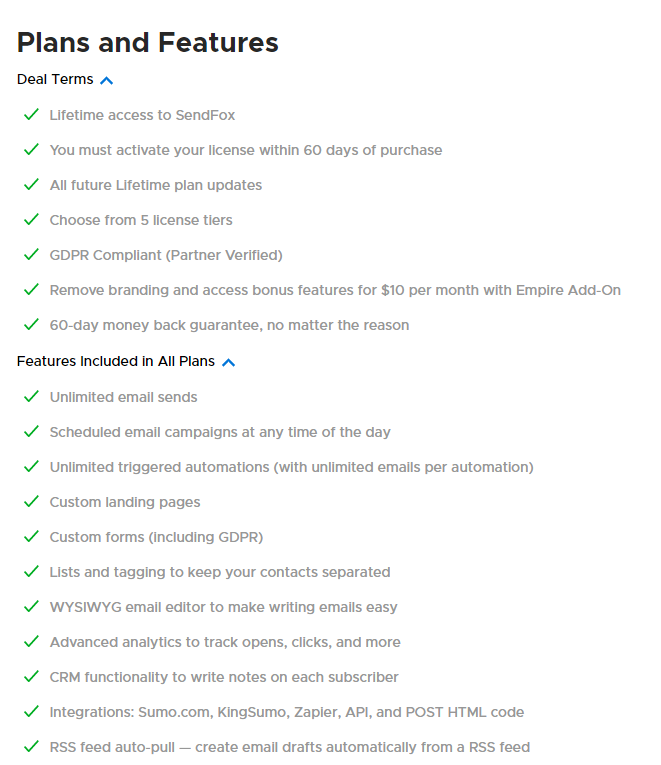Click the Integrations: Sumo.com, KingSumo, Zapier text
The height and width of the screenshot is (765, 661).
click(x=287, y=712)
